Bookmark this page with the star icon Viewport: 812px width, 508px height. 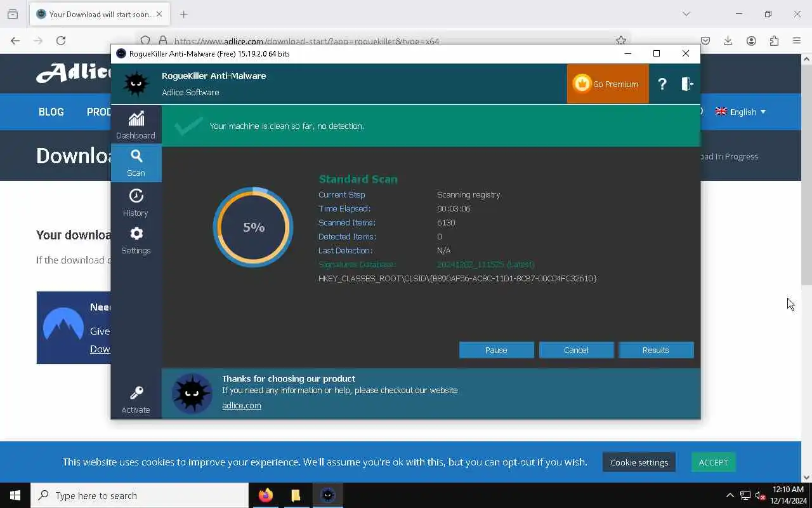(x=620, y=40)
